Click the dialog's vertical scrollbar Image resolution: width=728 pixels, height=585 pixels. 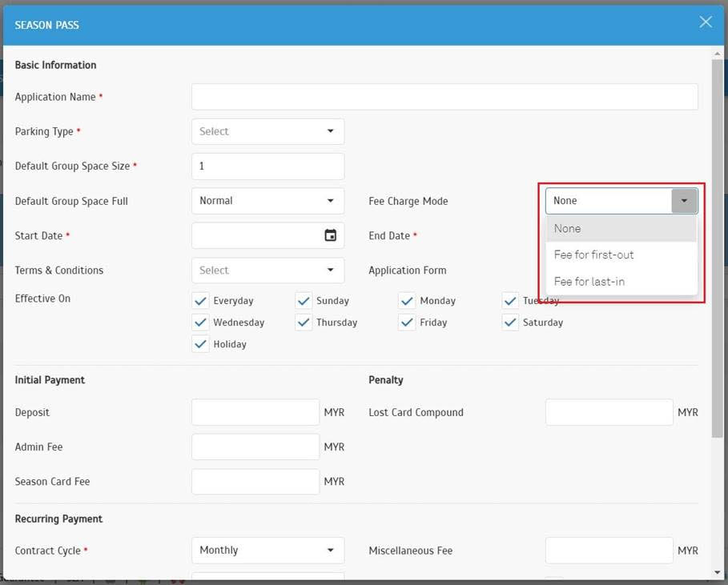pyautogui.click(x=717, y=240)
